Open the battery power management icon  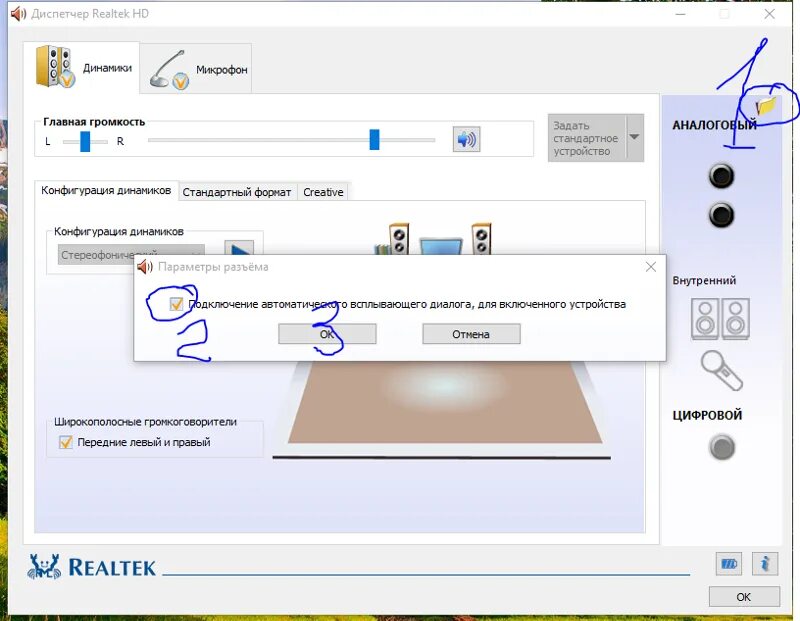[729, 564]
